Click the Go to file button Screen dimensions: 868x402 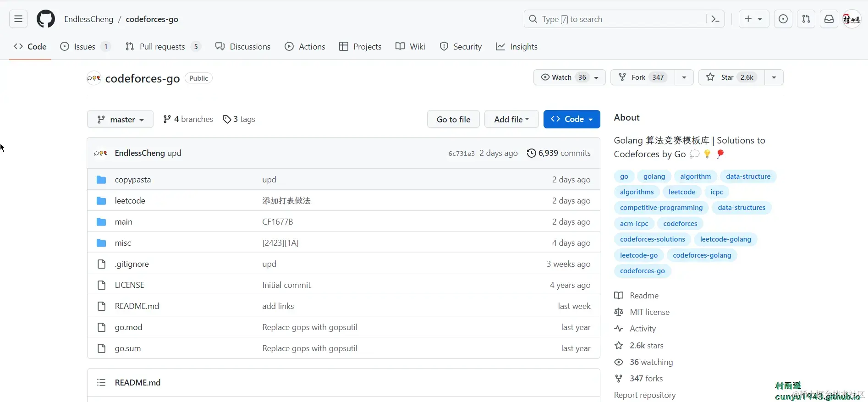pos(453,119)
